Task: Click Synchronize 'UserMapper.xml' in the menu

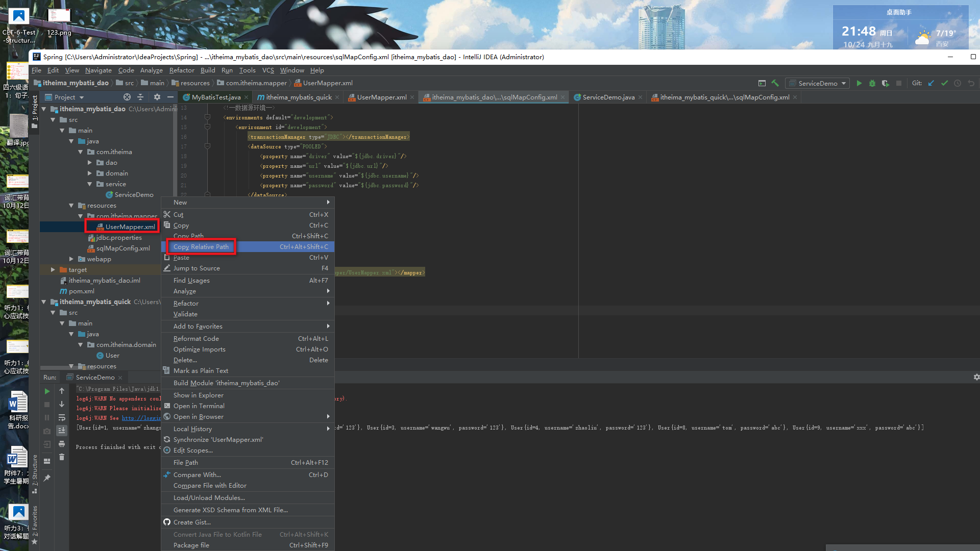Action: pos(218,439)
